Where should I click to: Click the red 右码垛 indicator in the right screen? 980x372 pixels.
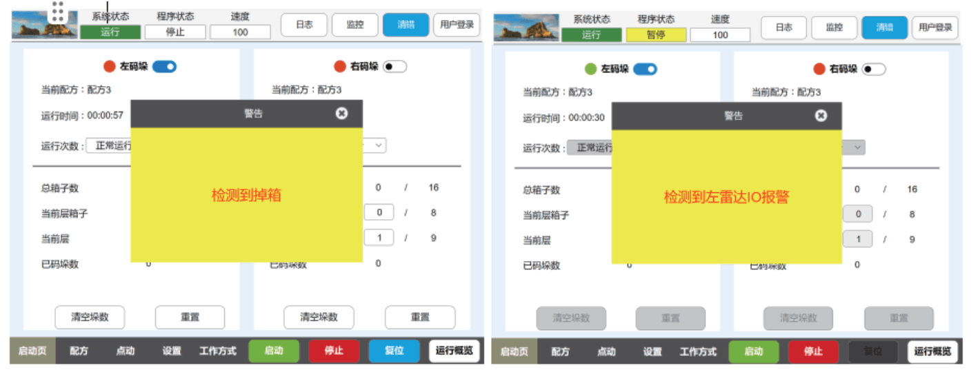[x=819, y=69]
